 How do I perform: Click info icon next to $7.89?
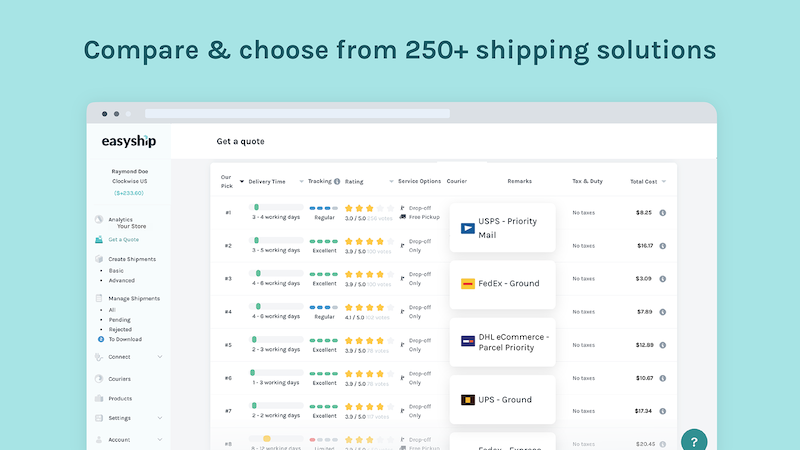coord(663,312)
